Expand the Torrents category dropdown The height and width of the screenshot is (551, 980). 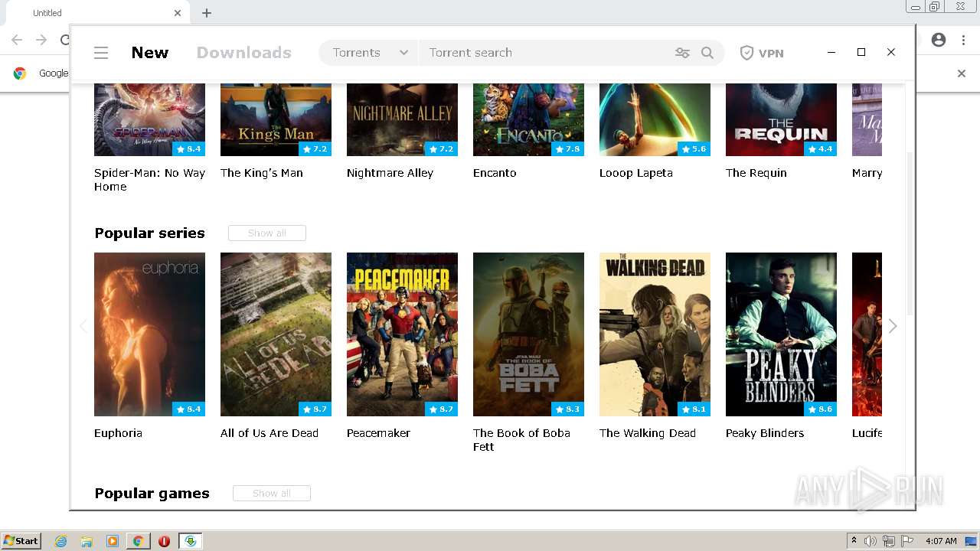pos(370,53)
